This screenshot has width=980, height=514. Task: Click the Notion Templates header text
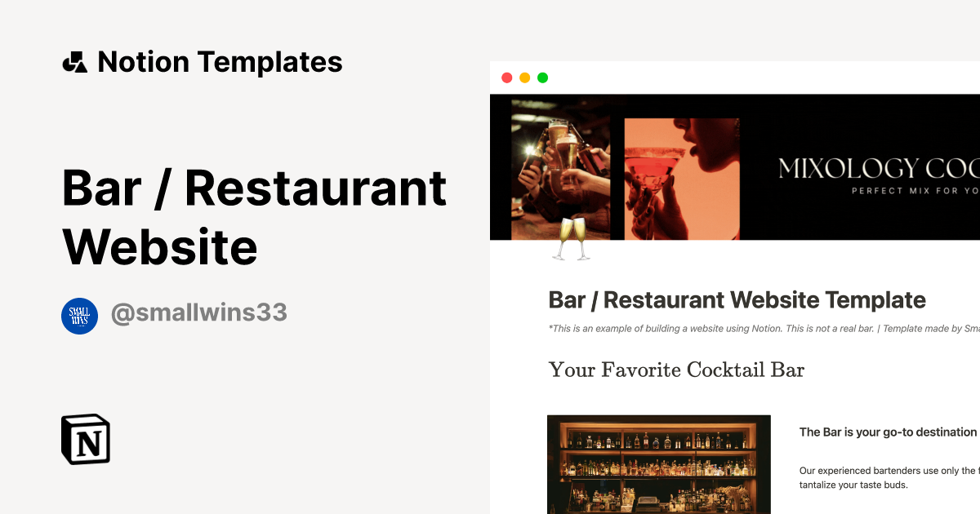coord(220,62)
